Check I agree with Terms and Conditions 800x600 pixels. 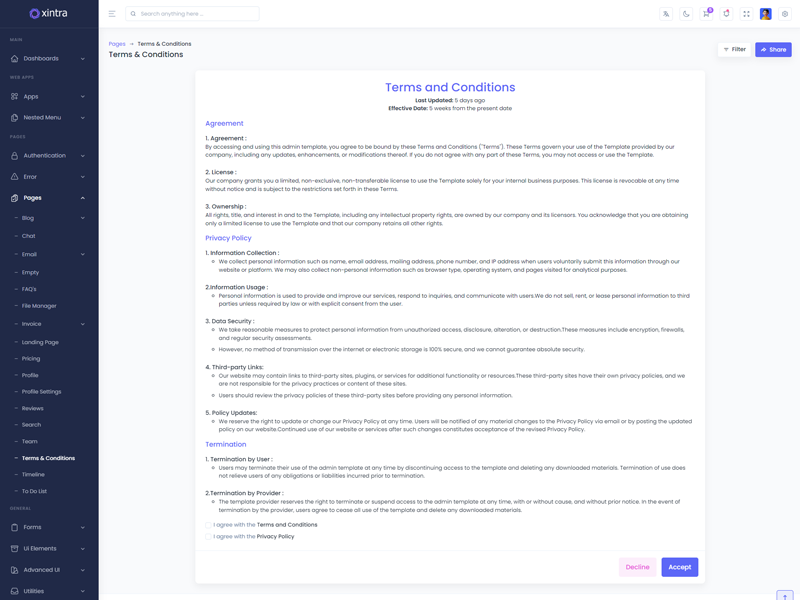click(209, 525)
